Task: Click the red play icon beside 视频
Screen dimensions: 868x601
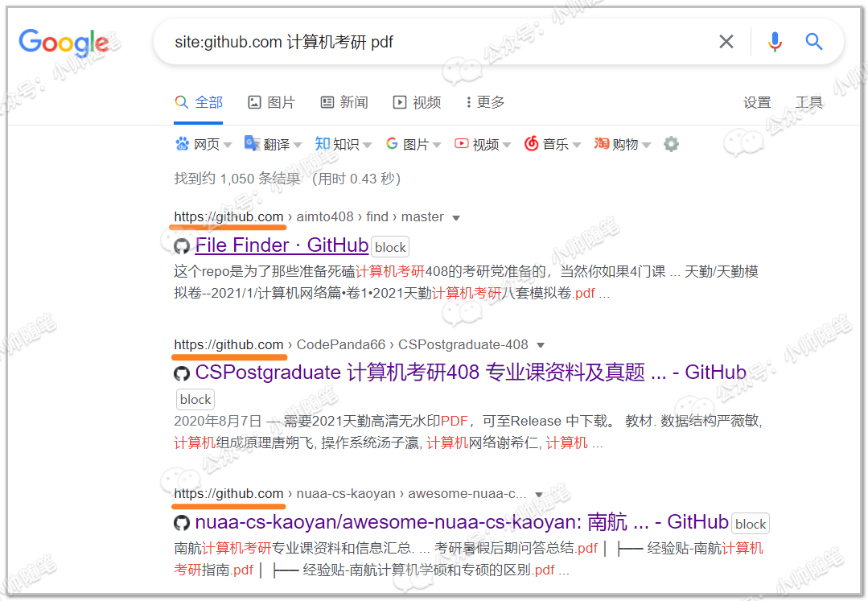Action: 461,143
